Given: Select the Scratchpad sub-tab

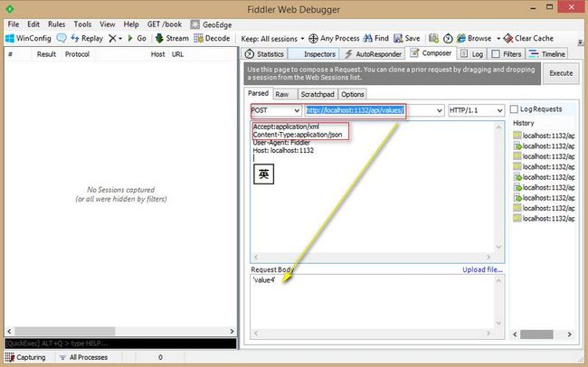Looking at the screenshot, I should point(318,94).
